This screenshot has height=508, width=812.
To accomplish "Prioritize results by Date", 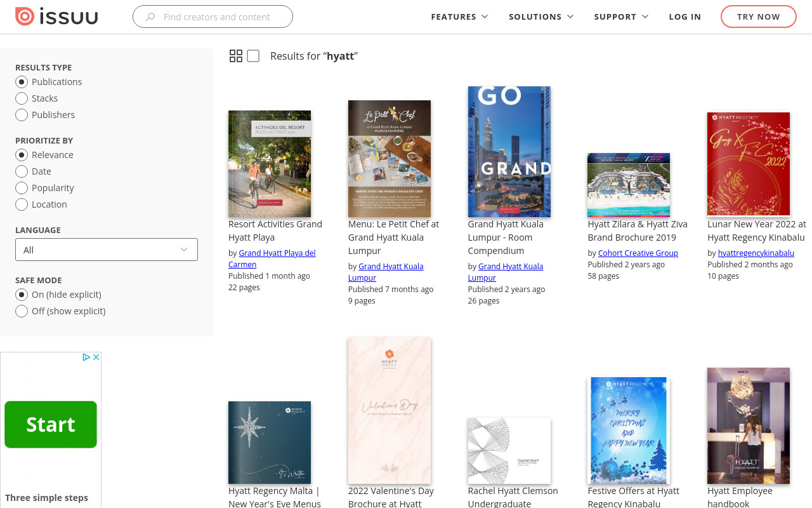I will [x=22, y=171].
